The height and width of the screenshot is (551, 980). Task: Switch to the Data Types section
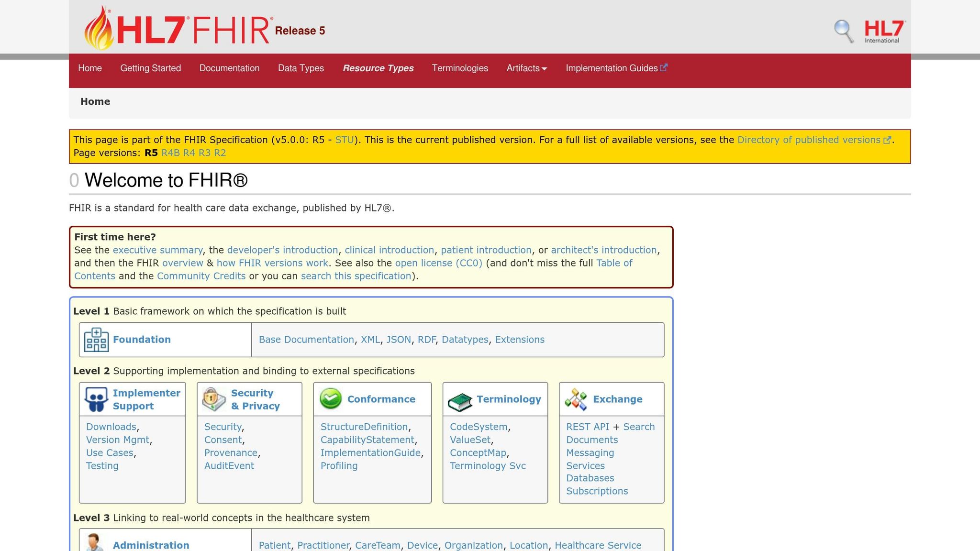click(301, 68)
